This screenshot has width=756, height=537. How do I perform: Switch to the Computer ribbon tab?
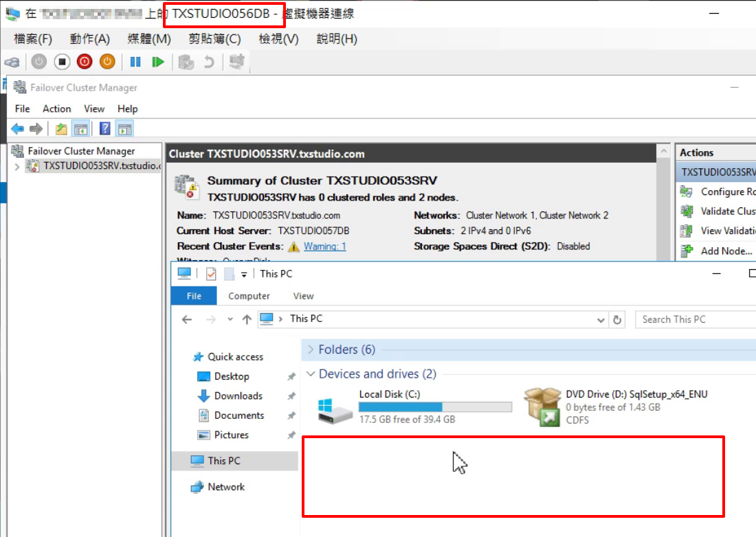pos(249,296)
